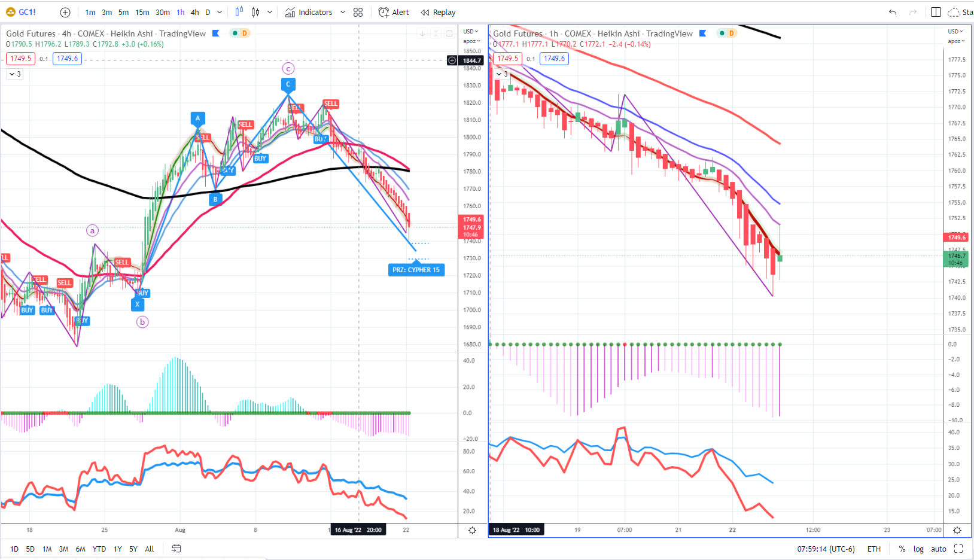
Task: Click the blue flag on the 4h chart
Action: coord(216,34)
